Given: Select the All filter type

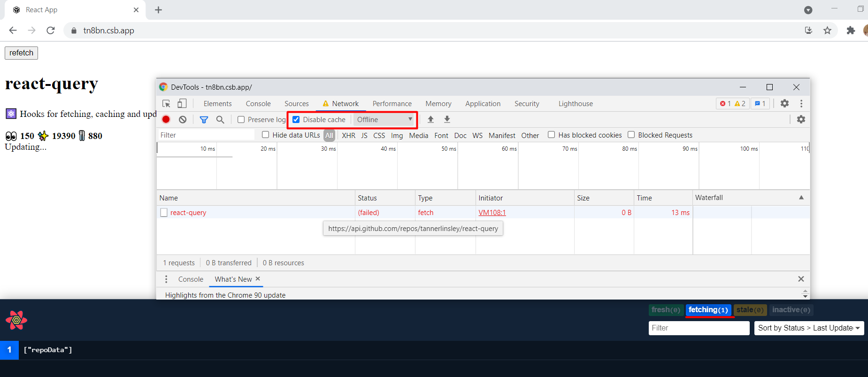Looking at the screenshot, I should tap(330, 135).
